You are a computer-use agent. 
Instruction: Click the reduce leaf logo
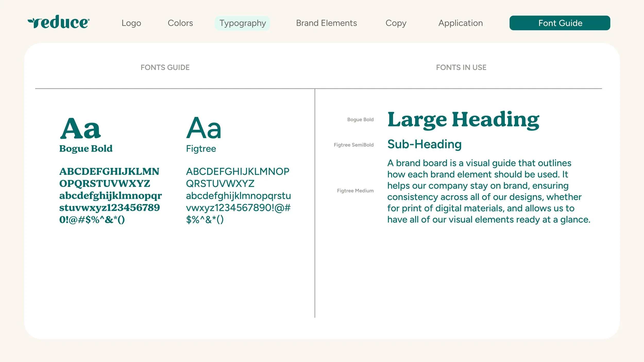pyautogui.click(x=59, y=23)
